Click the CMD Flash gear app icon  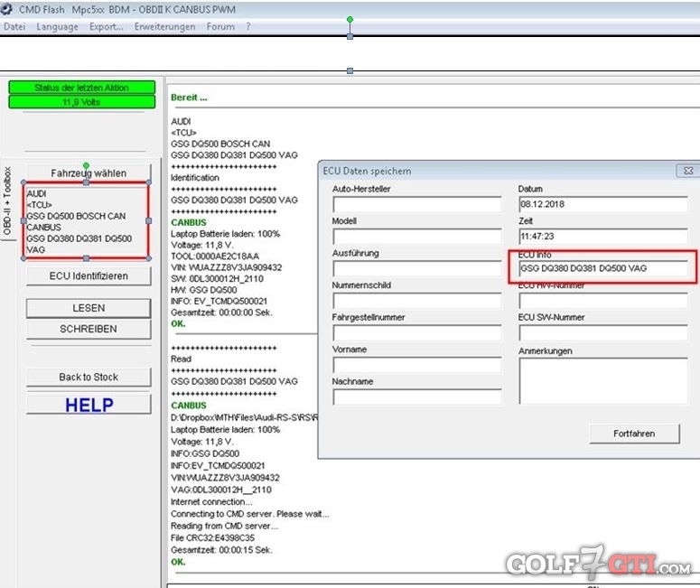click(x=5, y=8)
